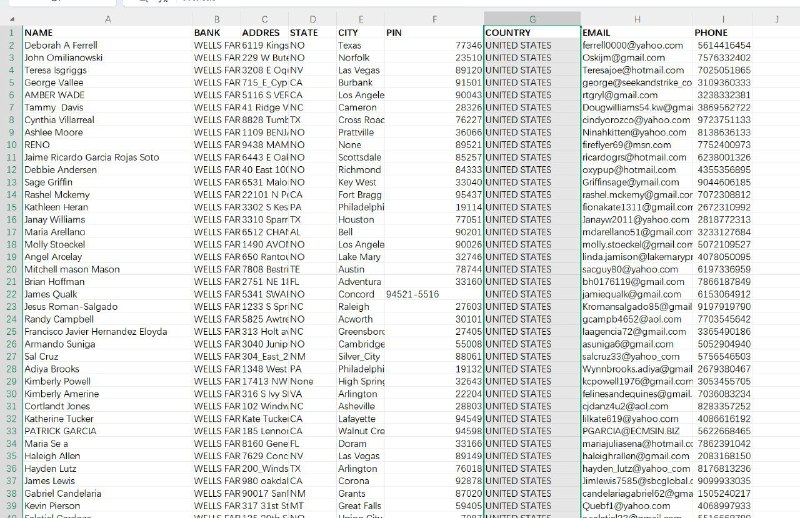Click the column A header
Screen dimensions: 800x518
point(107,18)
